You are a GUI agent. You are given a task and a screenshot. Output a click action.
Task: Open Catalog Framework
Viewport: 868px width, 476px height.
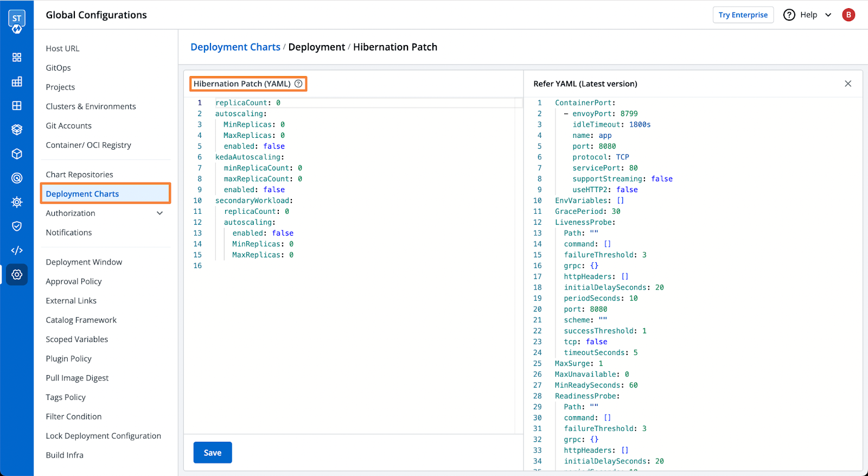81,320
